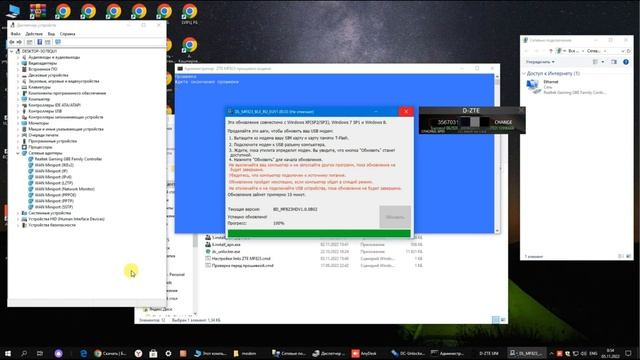
Task: Select WAN Miniport (Network Monitor) adapter
Action: point(64,189)
